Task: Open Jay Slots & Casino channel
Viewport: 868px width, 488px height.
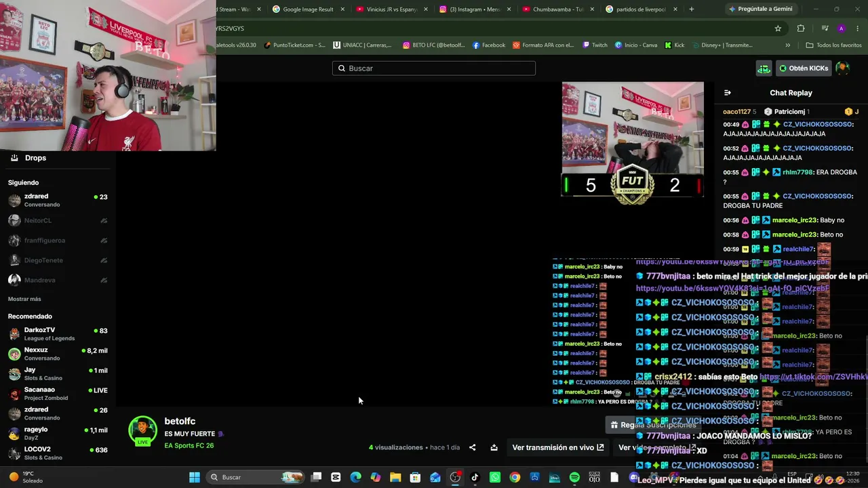Action: point(58,373)
